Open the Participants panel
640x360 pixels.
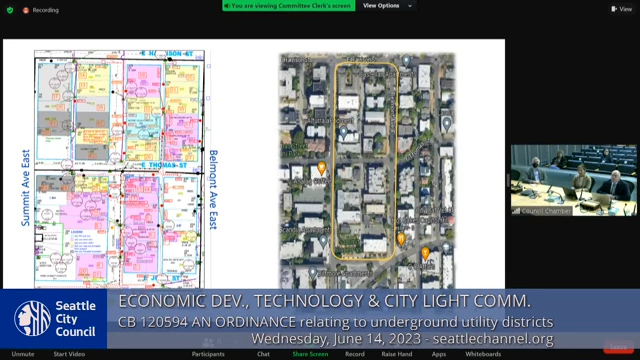[x=208, y=354]
